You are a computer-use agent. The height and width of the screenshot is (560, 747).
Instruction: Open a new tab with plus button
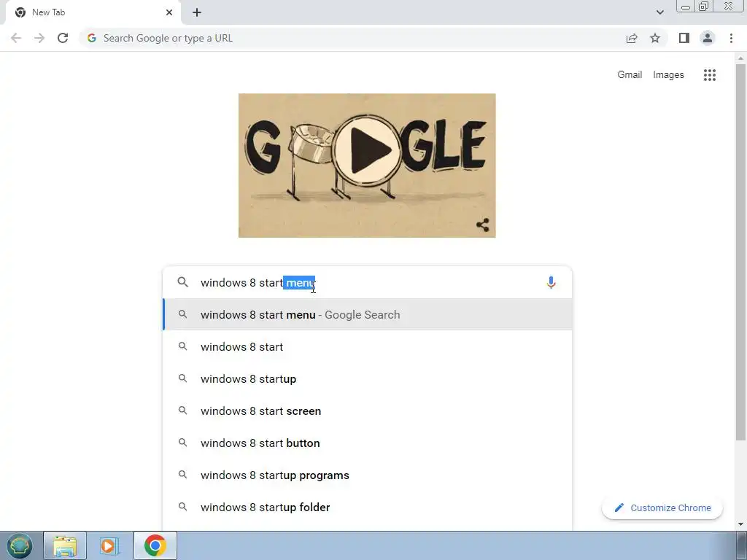(x=197, y=12)
